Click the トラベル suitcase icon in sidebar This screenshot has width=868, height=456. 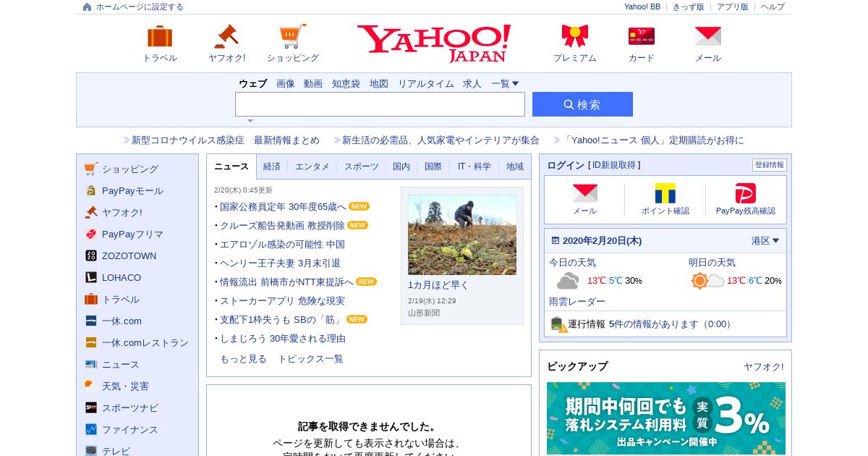pyautogui.click(x=90, y=299)
